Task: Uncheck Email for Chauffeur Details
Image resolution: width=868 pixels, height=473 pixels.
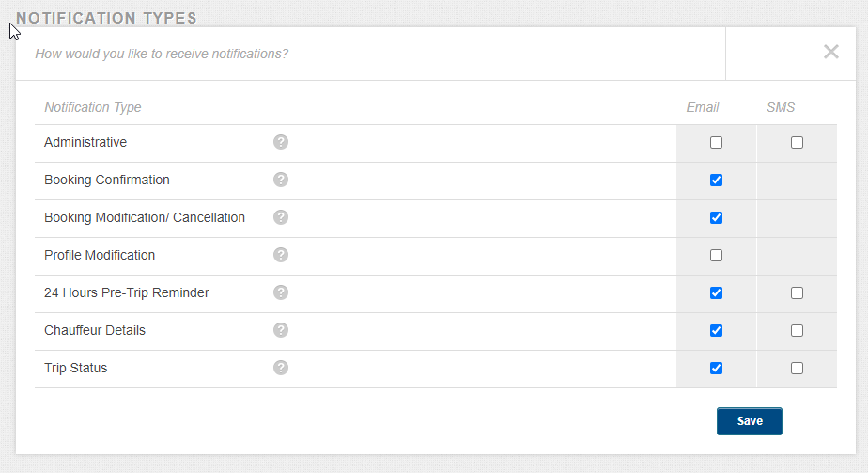Action: coord(717,331)
